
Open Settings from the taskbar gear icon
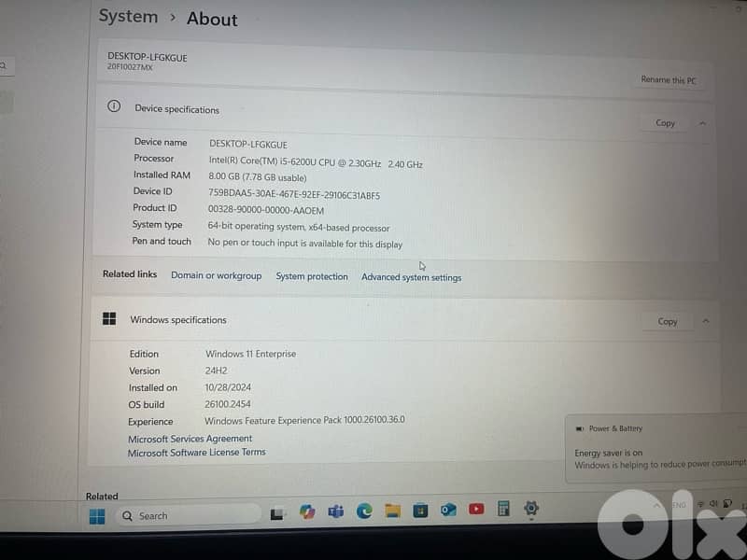(530, 511)
